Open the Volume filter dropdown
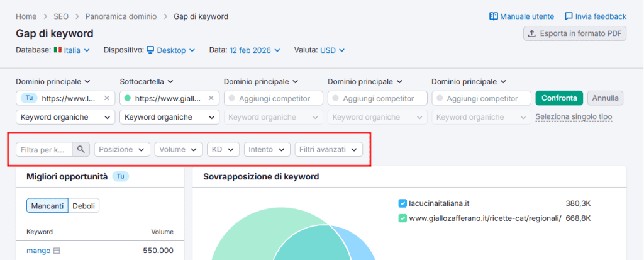 pyautogui.click(x=179, y=149)
